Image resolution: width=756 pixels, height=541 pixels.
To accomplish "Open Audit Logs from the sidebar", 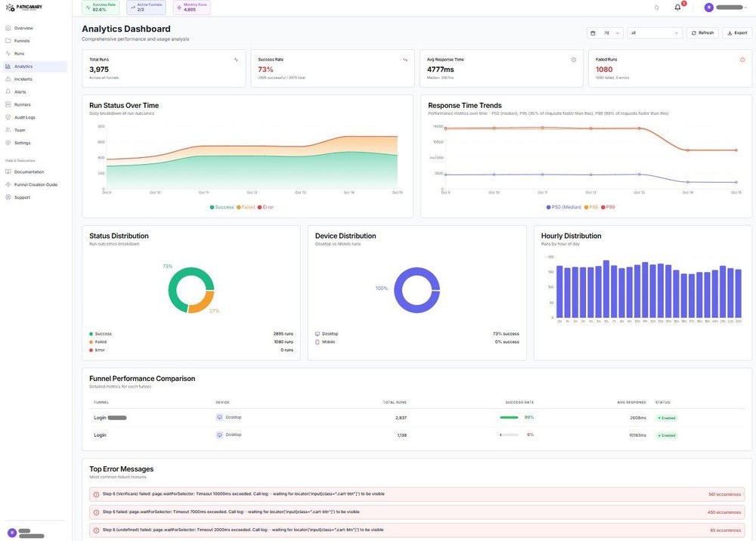I will (23, 116).
